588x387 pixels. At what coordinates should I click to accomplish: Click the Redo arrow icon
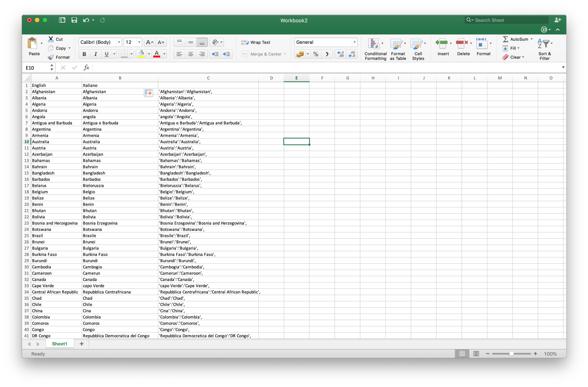pos(102,20)
